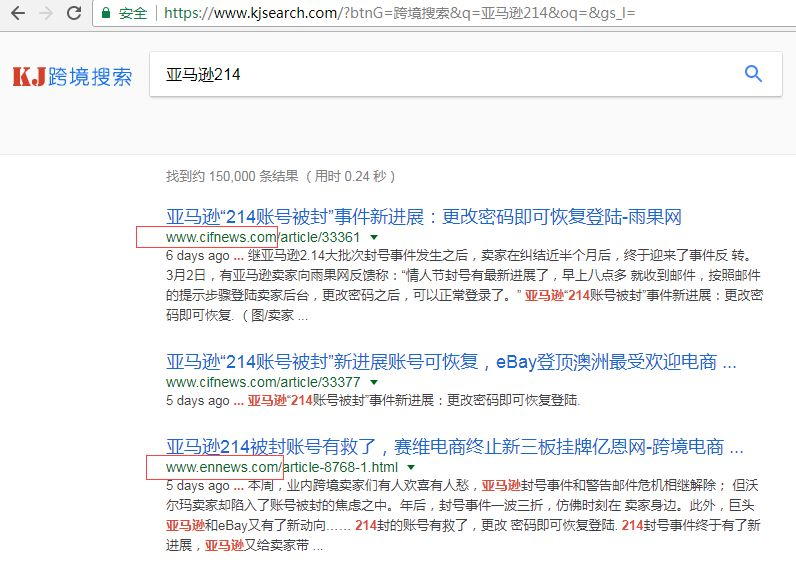Image resolution: width=796 pixels, height=565 pixels.
Task: Click snippet line starting 3月2日，有亚马逊卖家
Action: coord(463,275)
